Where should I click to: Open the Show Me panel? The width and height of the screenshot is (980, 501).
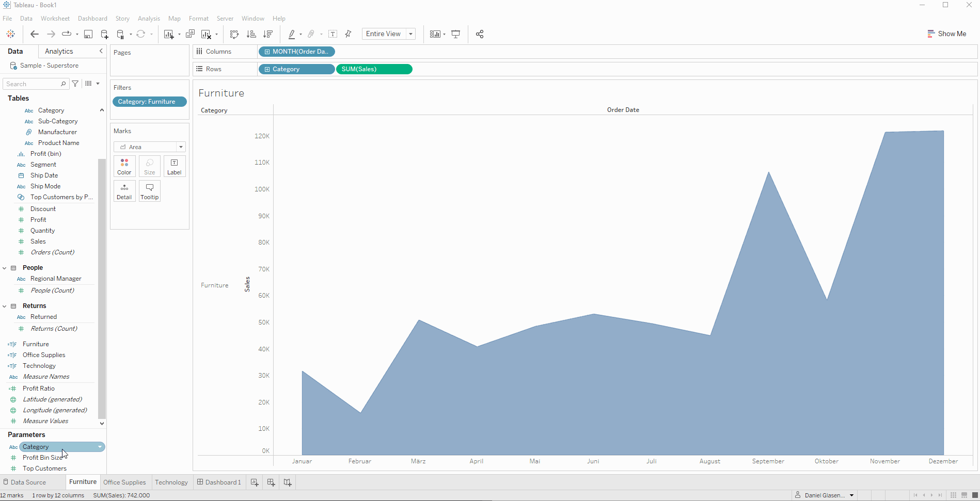(947, 34)
